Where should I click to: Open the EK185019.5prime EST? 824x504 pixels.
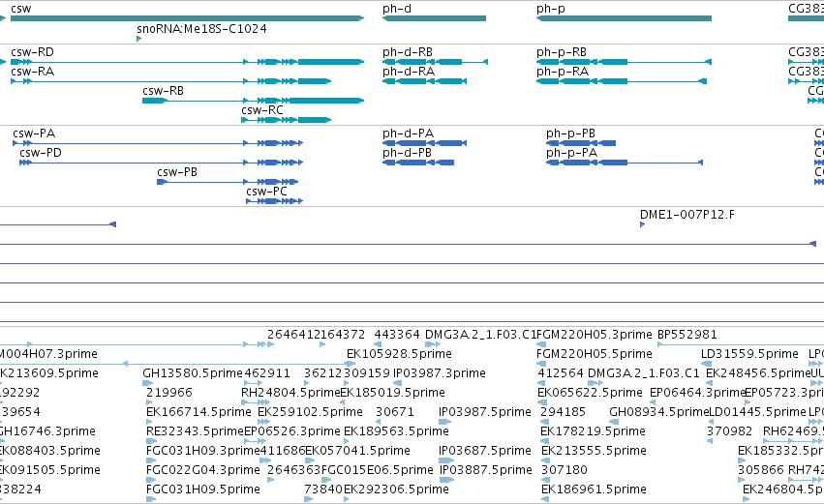tap(392, 393)
